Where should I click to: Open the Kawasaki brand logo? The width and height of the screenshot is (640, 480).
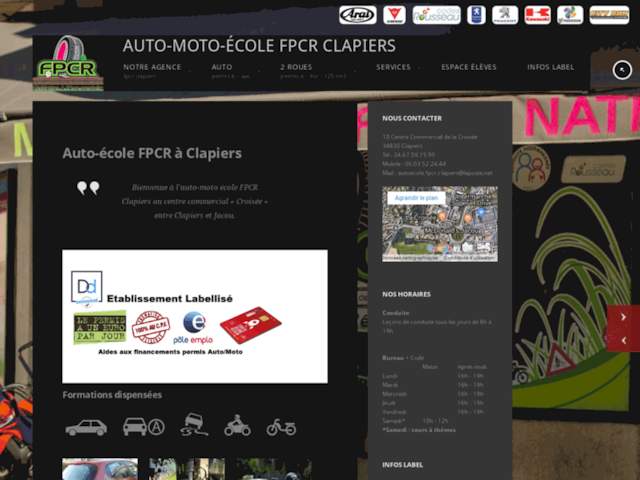(x=538, y=15)
